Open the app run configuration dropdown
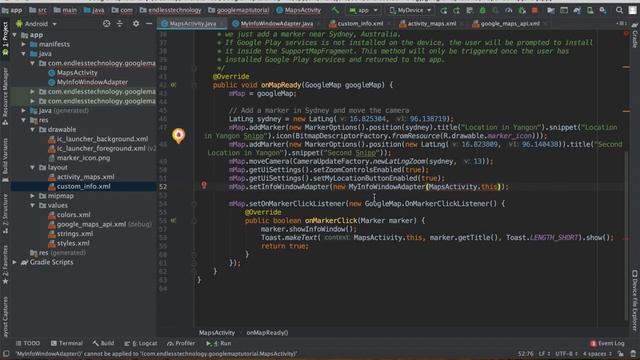 click(363, 10)
